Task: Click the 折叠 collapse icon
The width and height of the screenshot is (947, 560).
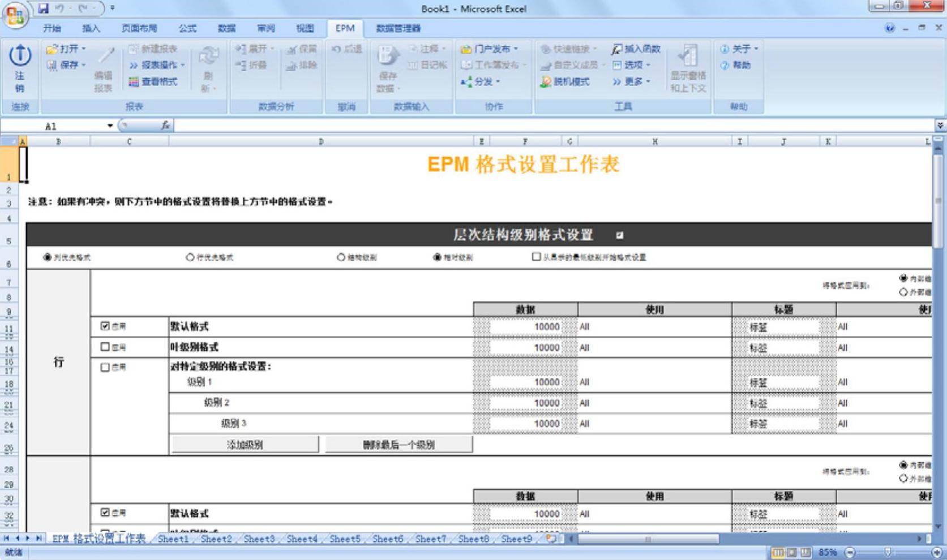Action: pyautogui.click(x=241, y=65)
